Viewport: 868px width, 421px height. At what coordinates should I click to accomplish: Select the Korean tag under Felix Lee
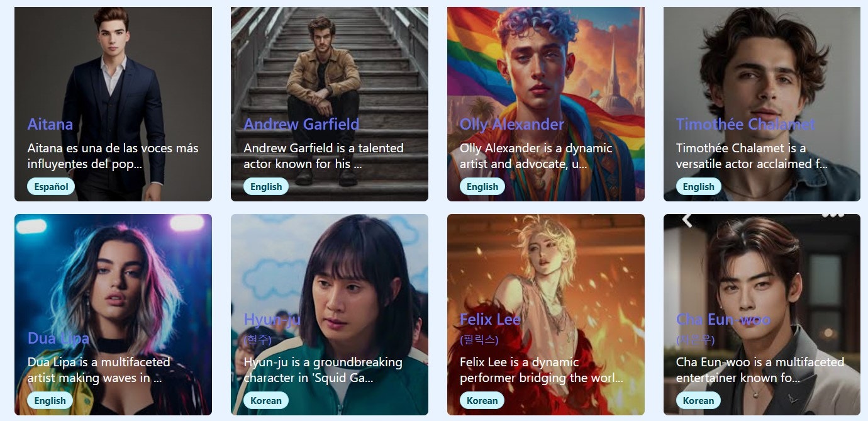tap(482, 401)
